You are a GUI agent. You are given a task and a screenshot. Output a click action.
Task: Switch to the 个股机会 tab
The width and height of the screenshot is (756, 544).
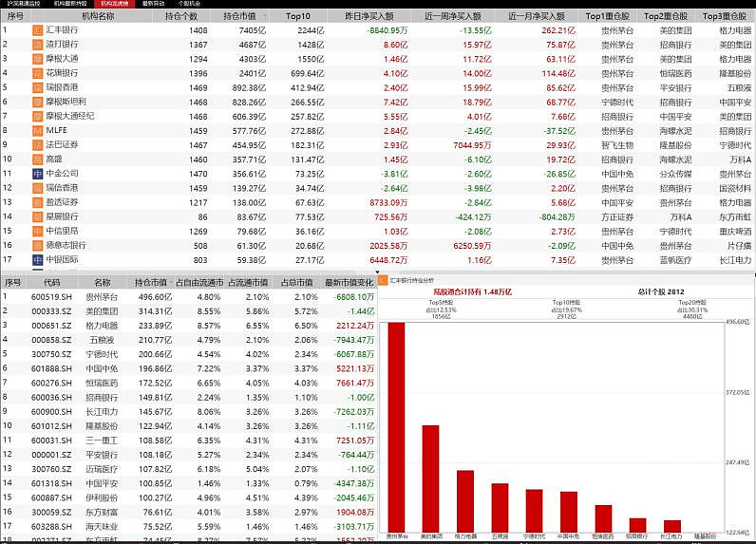(189, 4)
